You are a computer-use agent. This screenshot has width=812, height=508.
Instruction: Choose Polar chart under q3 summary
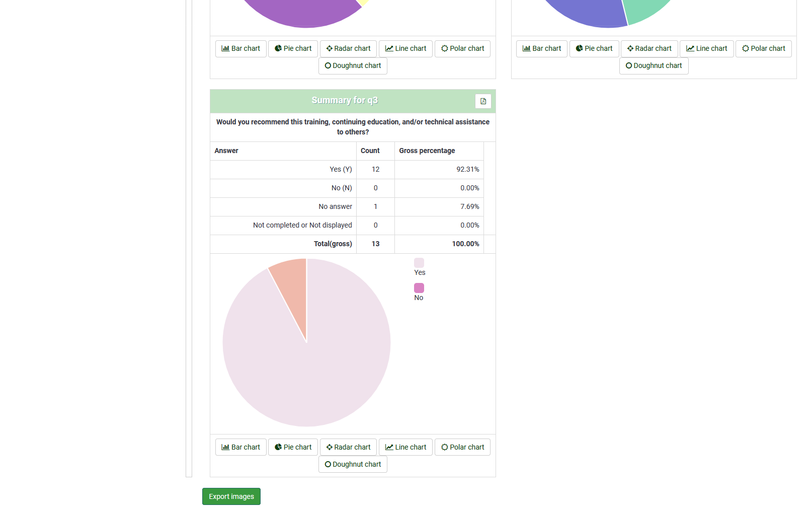[462, 447]
